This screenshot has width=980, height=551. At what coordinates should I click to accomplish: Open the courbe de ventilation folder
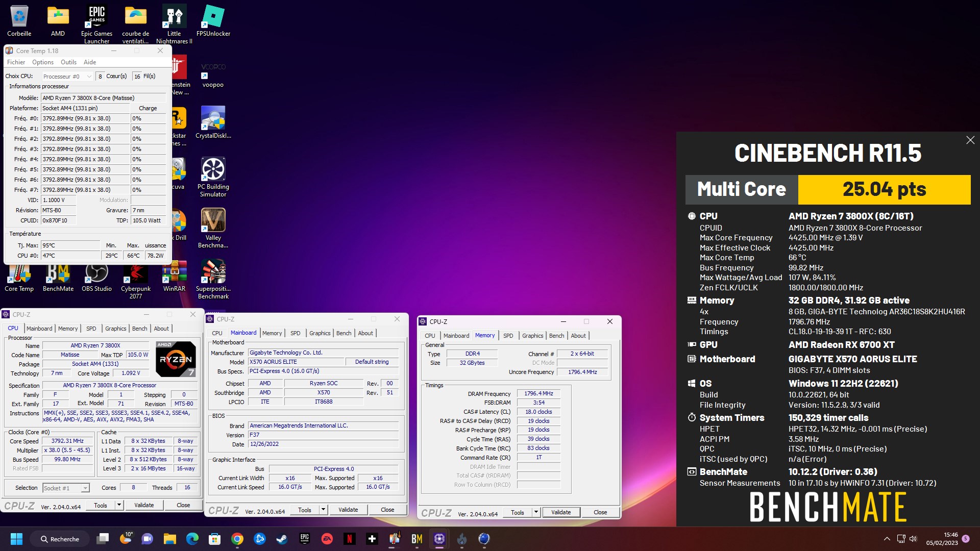135,24
